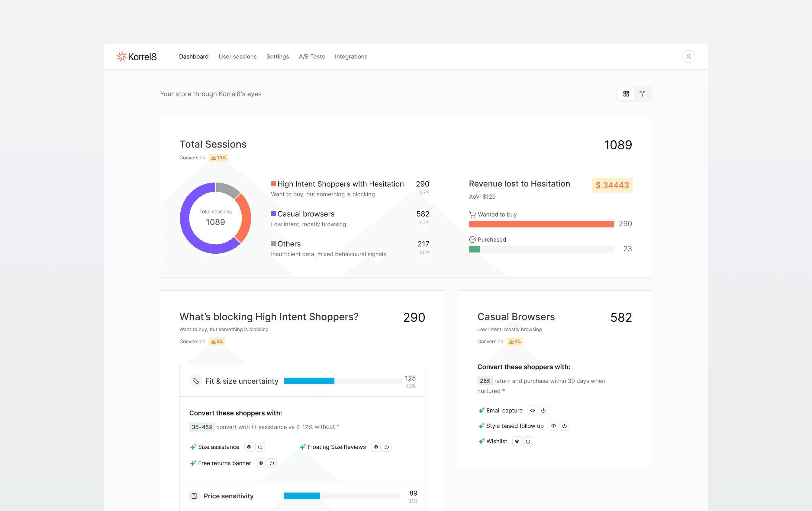Click the Fit & size ruler icon

point(195,381)
